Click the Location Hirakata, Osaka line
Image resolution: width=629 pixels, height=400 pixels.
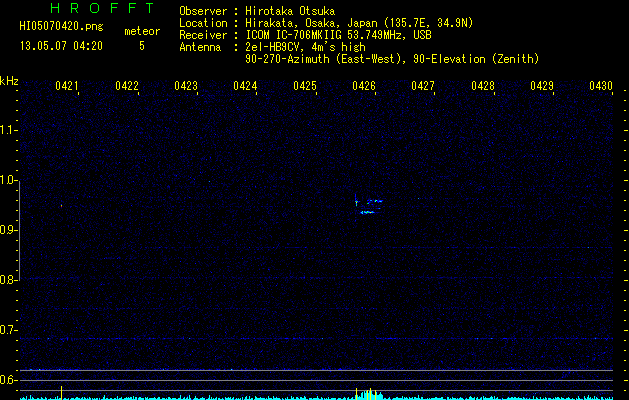point(326,23)
